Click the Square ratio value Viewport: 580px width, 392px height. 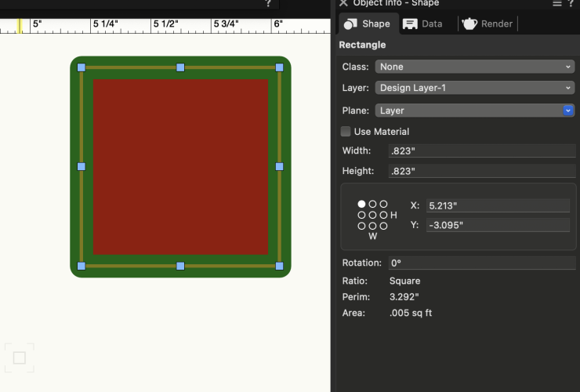(404, 281)
